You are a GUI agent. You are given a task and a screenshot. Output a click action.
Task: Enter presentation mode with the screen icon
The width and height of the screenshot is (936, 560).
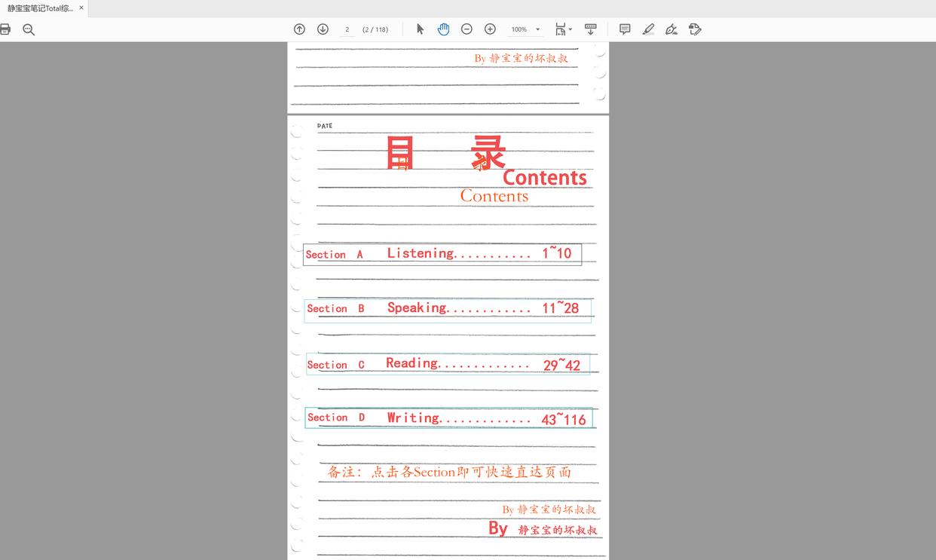(591, 29)
